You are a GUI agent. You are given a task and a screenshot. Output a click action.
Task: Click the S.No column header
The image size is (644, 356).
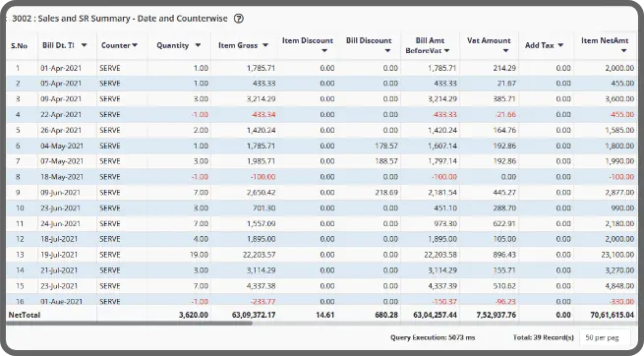tap(19, 45)
